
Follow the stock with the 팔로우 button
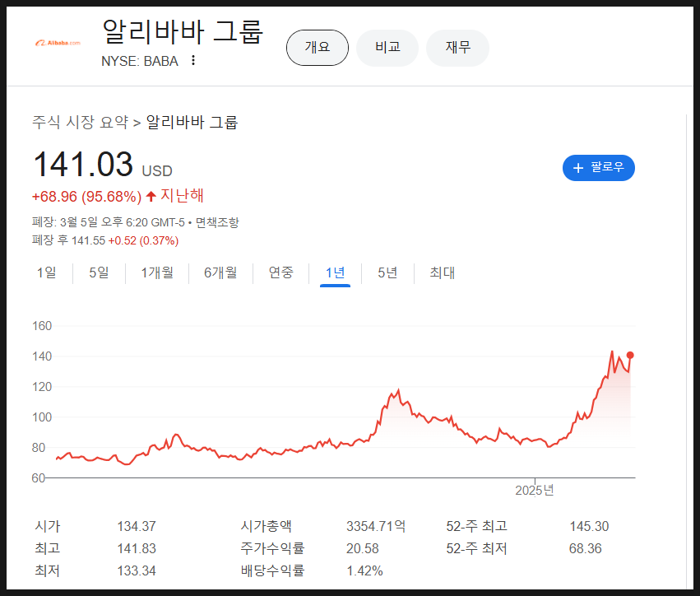(599, 168)
